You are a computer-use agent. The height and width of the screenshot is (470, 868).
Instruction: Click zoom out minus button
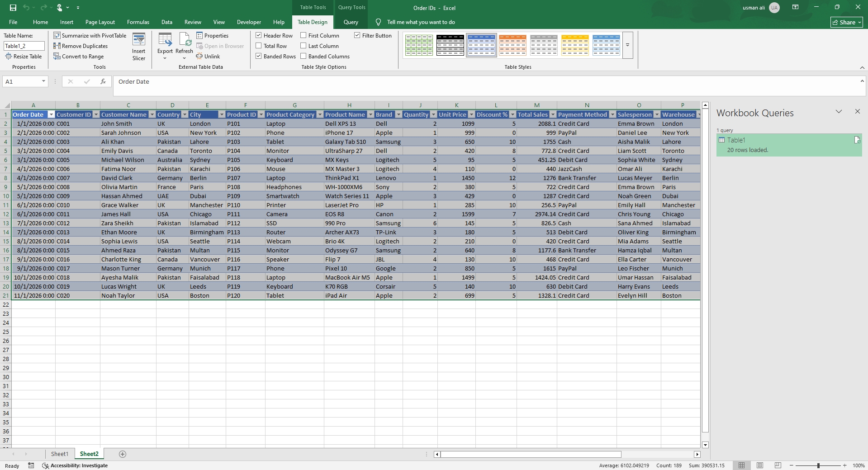coord(791,465)
